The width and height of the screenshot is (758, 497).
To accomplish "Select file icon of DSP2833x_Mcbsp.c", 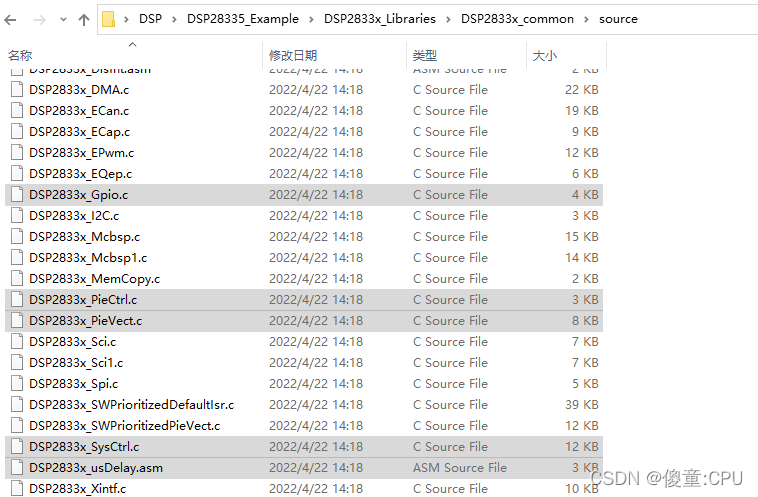I will click(x=17, y=237).
